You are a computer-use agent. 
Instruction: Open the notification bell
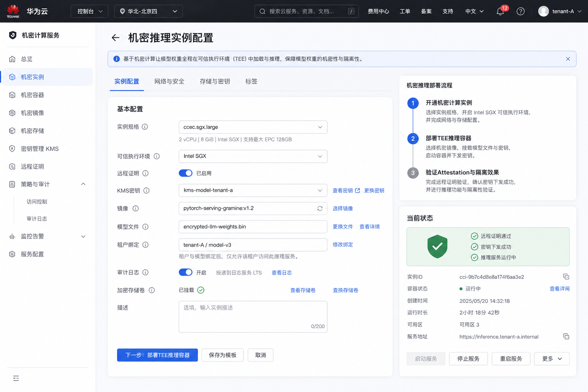point(500,11)
